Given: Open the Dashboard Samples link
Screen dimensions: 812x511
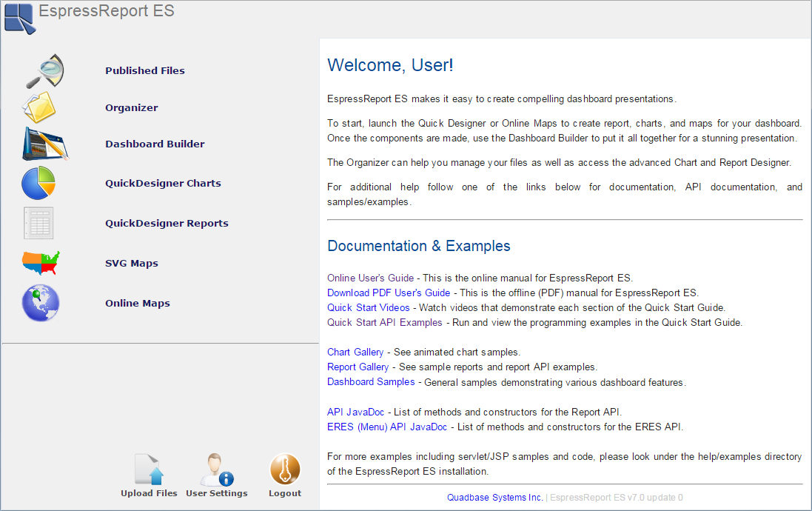Looking at the screenshot, I should coord(371,382).
